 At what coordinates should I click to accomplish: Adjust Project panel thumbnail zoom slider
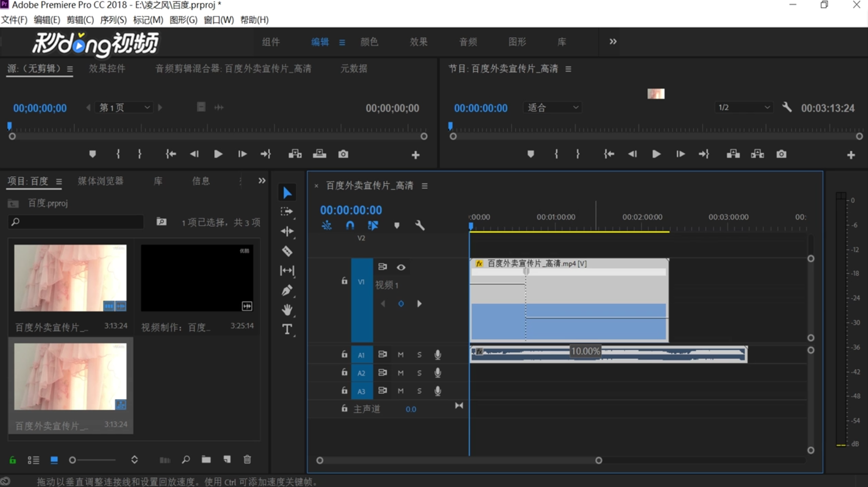coord(93,460)
